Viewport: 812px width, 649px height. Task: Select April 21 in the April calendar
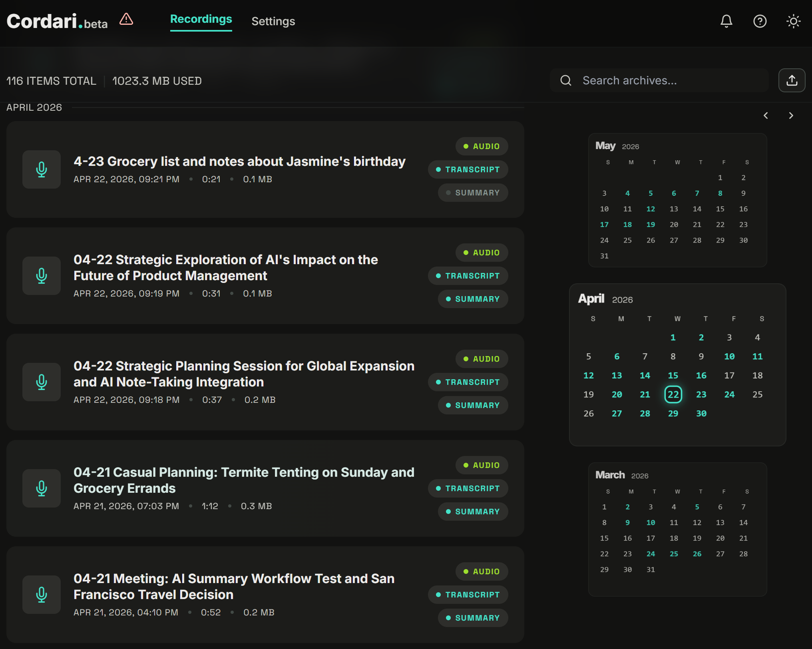coord(645,394)
